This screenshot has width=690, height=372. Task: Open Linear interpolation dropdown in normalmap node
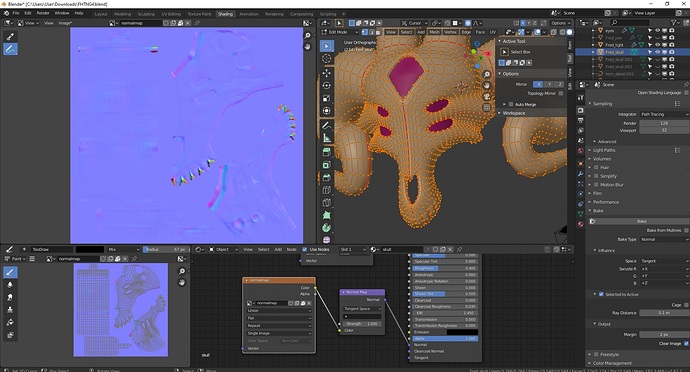279,311
